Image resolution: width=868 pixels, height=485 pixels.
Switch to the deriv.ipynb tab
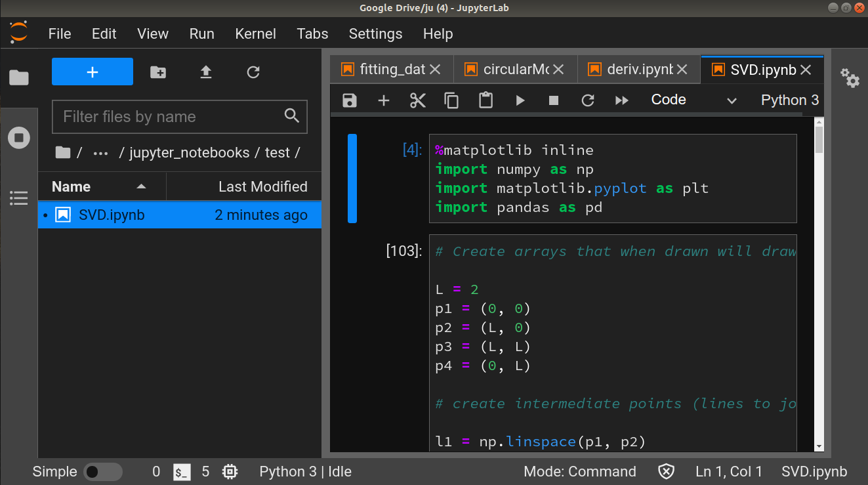click(x=632, y=68)
